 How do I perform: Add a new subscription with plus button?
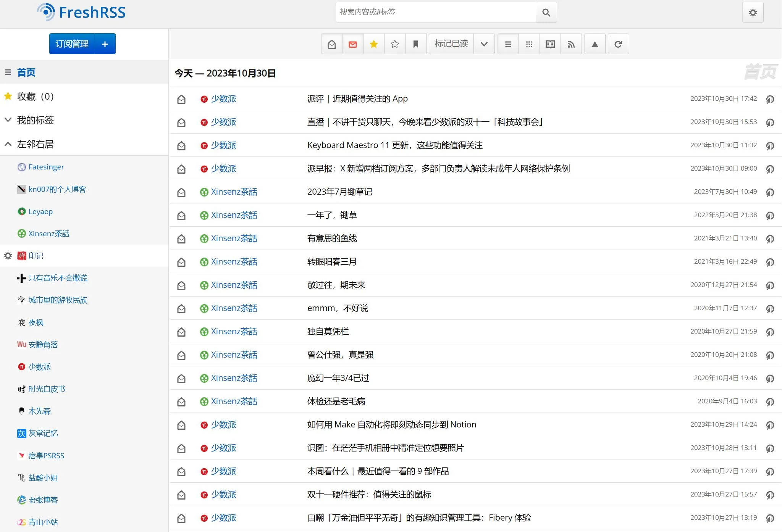[x=105, y=44]
